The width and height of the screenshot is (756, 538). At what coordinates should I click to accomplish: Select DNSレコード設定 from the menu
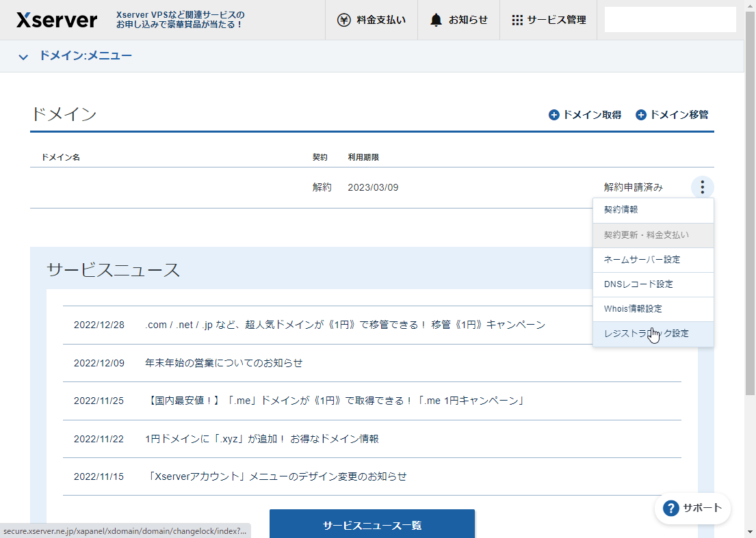click(653, 284)
